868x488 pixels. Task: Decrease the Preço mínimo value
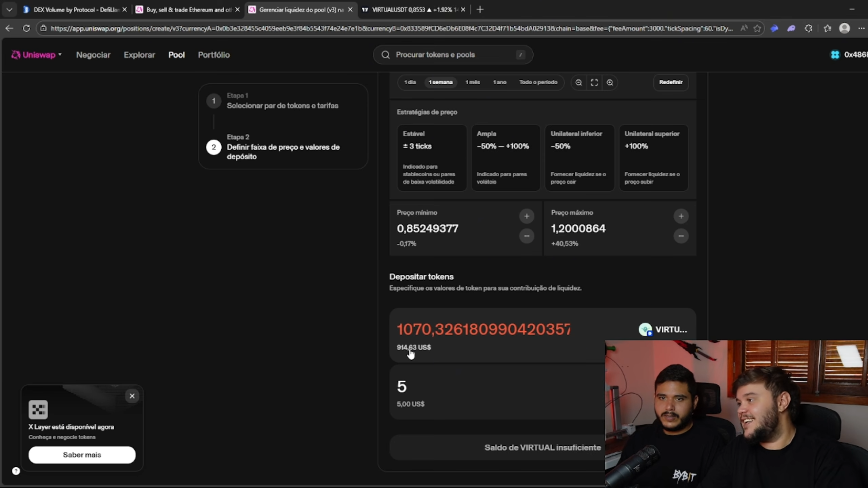[527, 236]
